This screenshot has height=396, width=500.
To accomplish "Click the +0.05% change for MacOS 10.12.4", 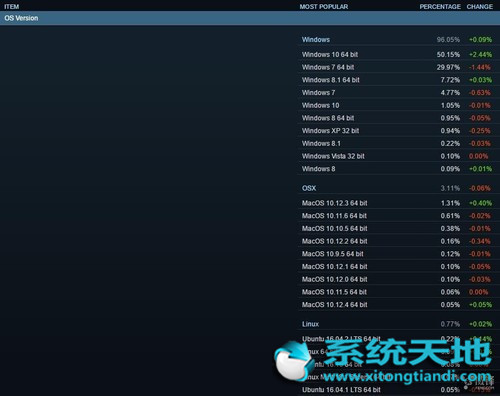I will coord(480,304).
